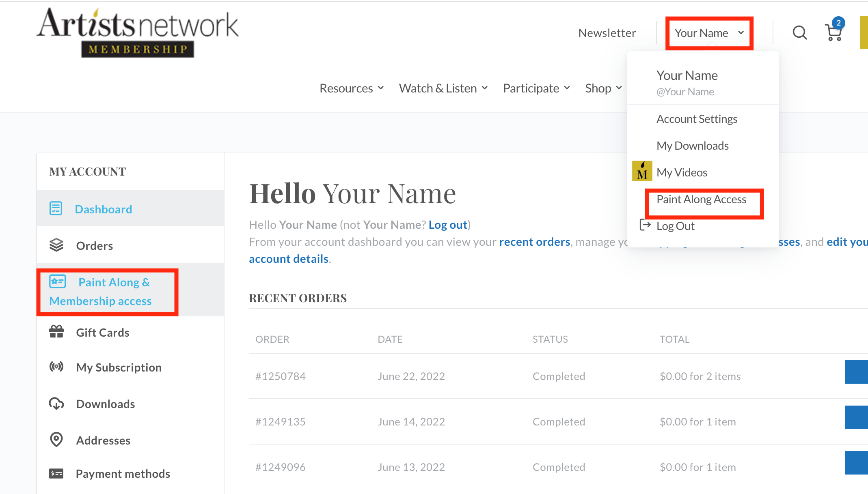Expand the Resources menu

point(352,88)
